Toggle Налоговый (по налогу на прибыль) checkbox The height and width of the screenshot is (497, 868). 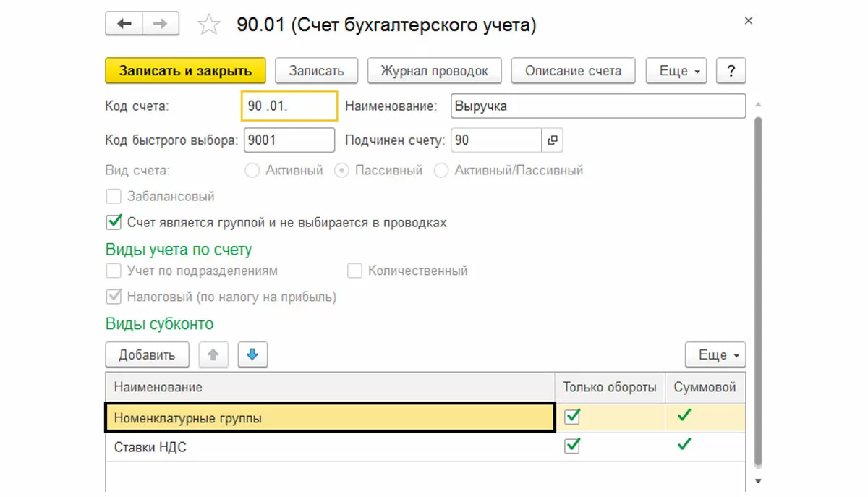pyautogui.click(x=114, y=297)
